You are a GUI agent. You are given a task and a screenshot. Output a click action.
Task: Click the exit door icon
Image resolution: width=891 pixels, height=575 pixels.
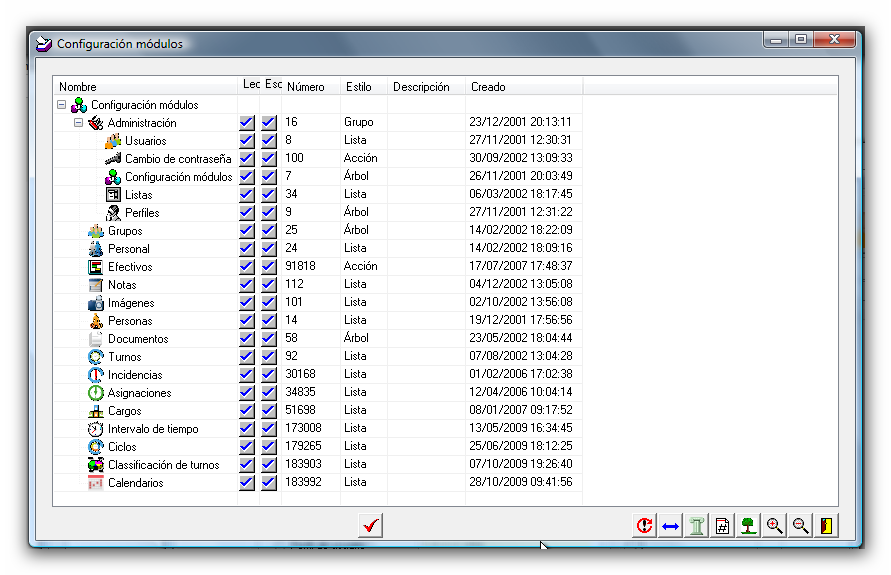826,525
